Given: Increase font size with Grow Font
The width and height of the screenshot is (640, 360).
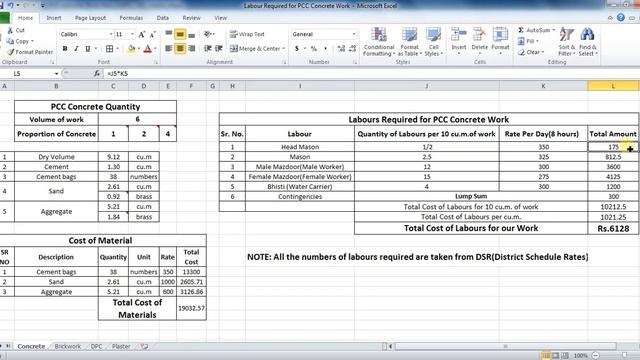Looking at the screenshot, I should coord(142,35).
